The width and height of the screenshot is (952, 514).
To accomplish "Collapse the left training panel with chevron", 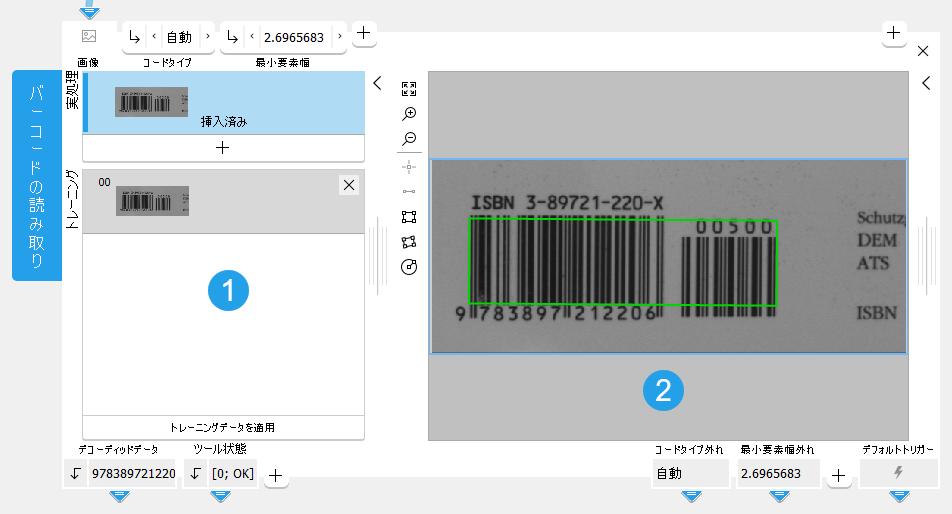I will pos(377,84).
